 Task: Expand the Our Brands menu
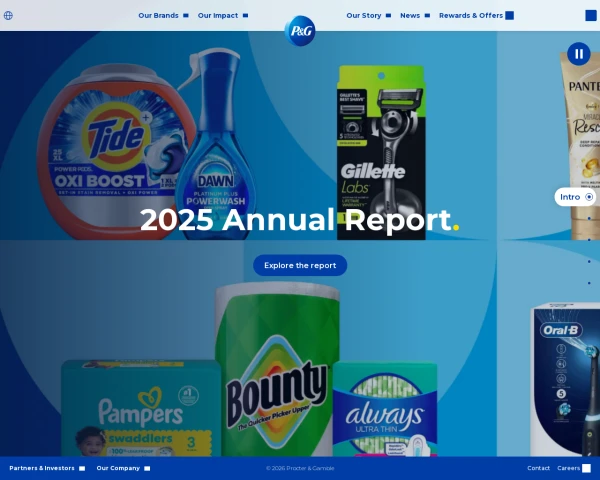pos(163,15)
